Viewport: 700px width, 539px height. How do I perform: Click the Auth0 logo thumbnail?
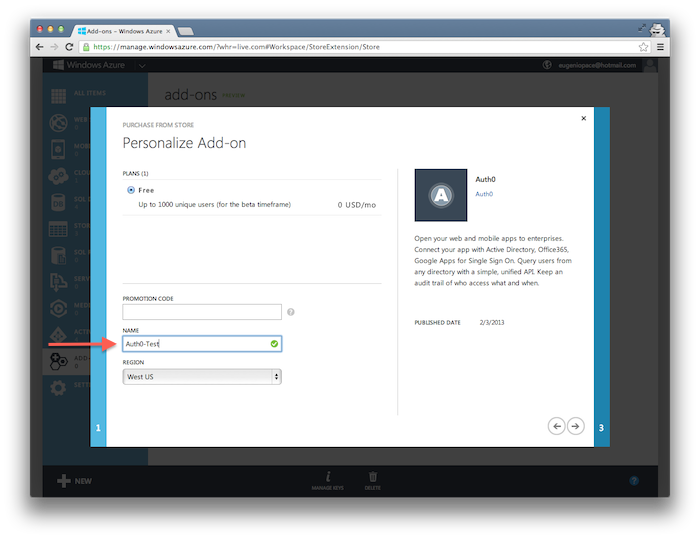pyautogui.click(x=441, y=195)
